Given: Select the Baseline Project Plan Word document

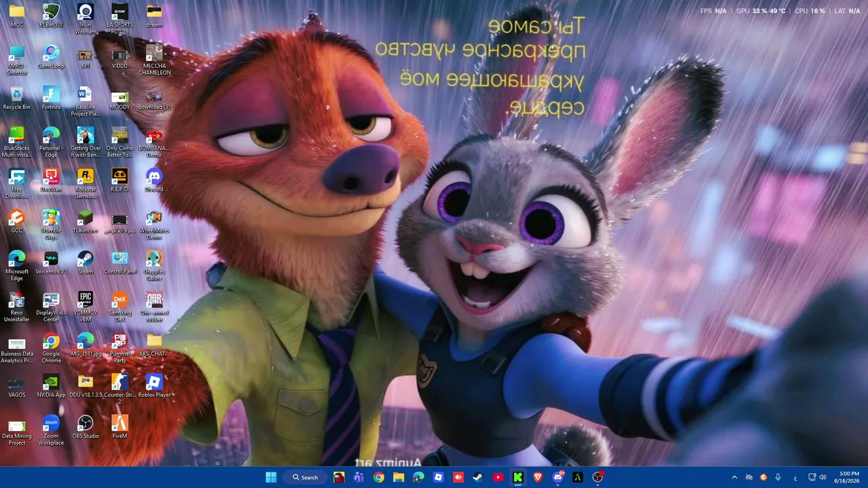Looking at the screenshot, I should 85,102.
